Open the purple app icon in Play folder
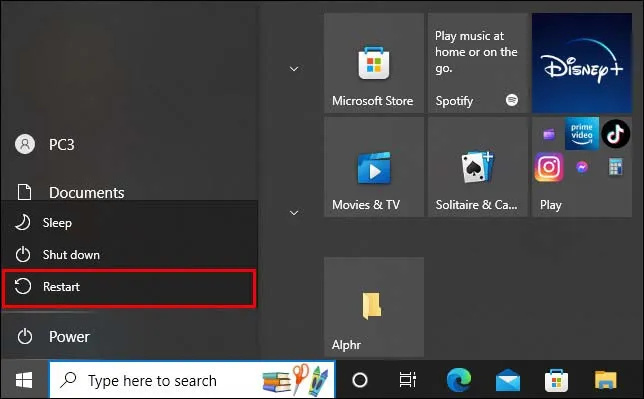The image size is (644, 399). pos(549,134)
